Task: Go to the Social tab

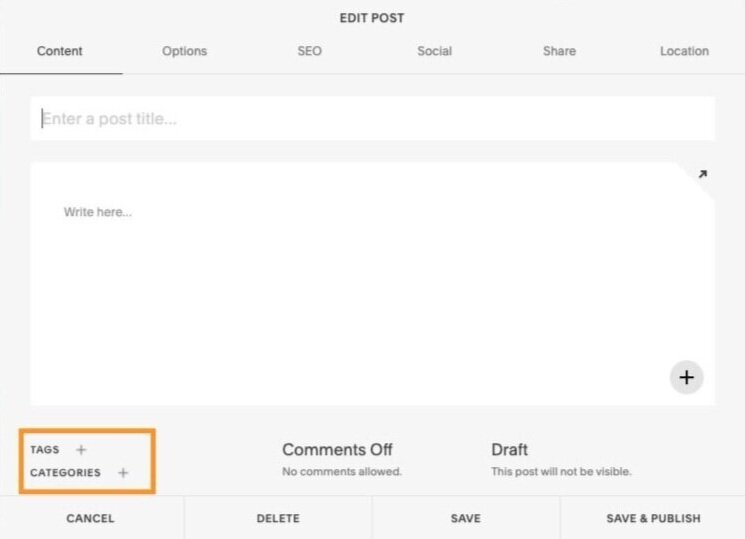Action: (x=434, y=51)
